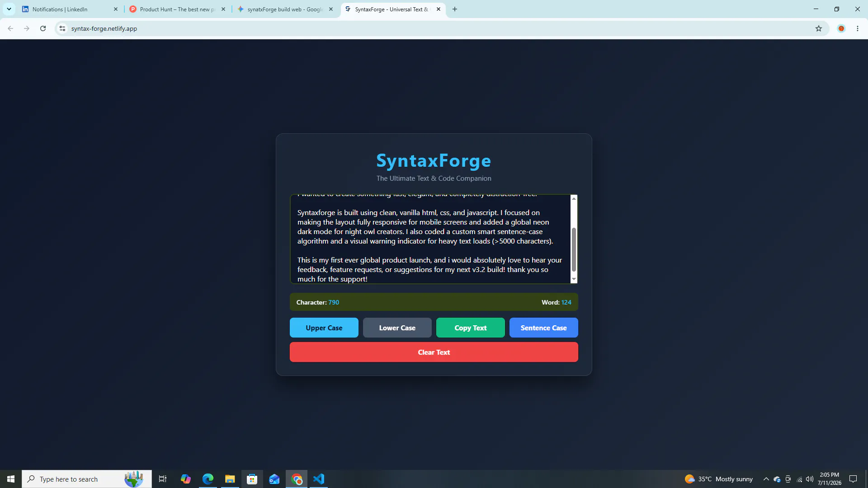Clear the text with Clear Text

pos(434,352)
